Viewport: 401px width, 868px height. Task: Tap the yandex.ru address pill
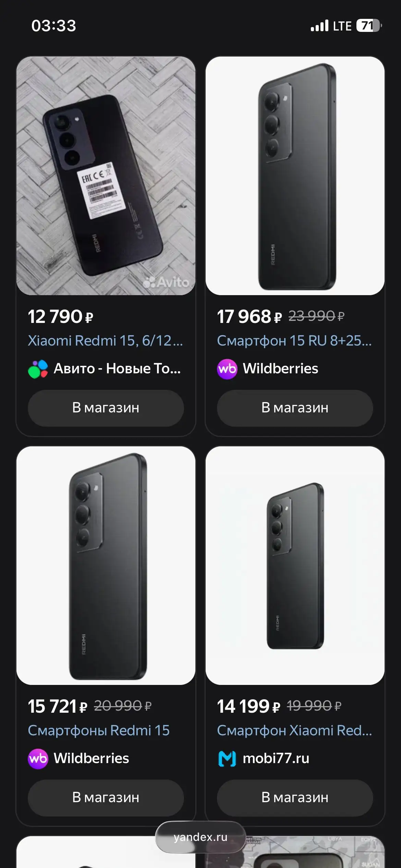tap(200, 837)
